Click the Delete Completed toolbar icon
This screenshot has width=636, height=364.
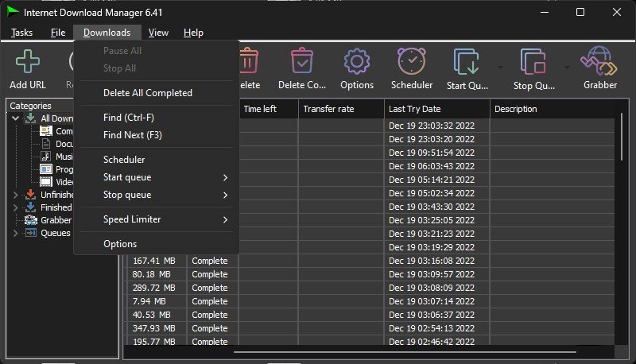301,62
